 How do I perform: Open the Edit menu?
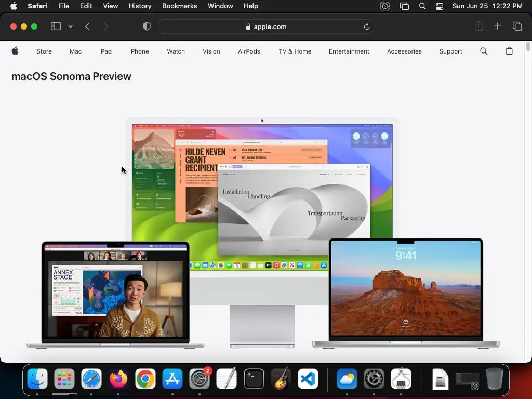[x=86, y=6]
